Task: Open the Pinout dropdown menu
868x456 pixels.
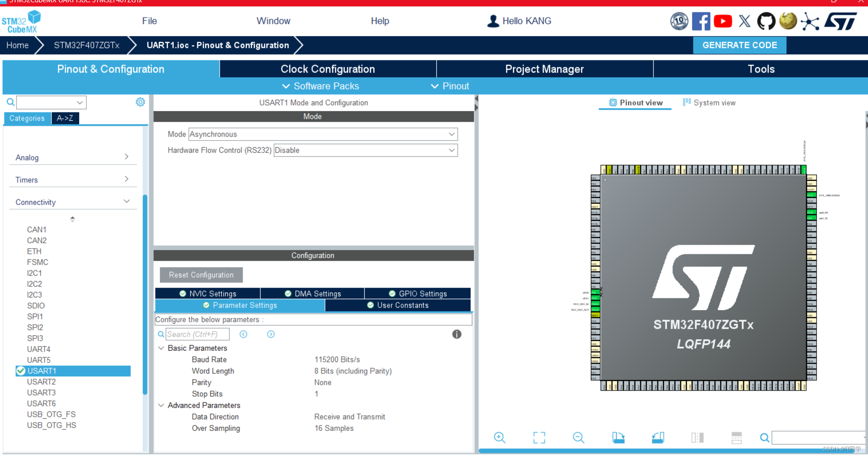Action: point(450,86)
